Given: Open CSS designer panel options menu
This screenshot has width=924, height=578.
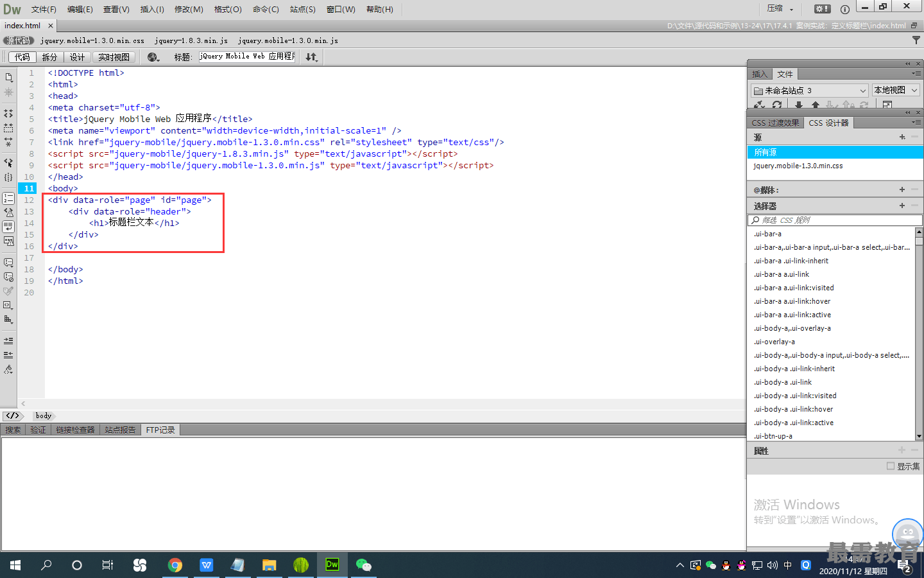Looking at the screenshot, I should pos(916,122).
